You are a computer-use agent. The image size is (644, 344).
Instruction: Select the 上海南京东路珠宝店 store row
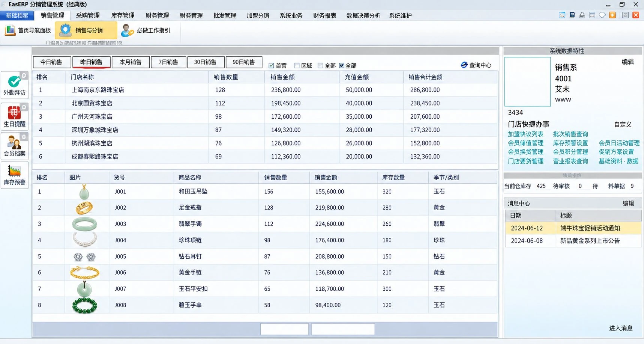(x=265, y=90)
